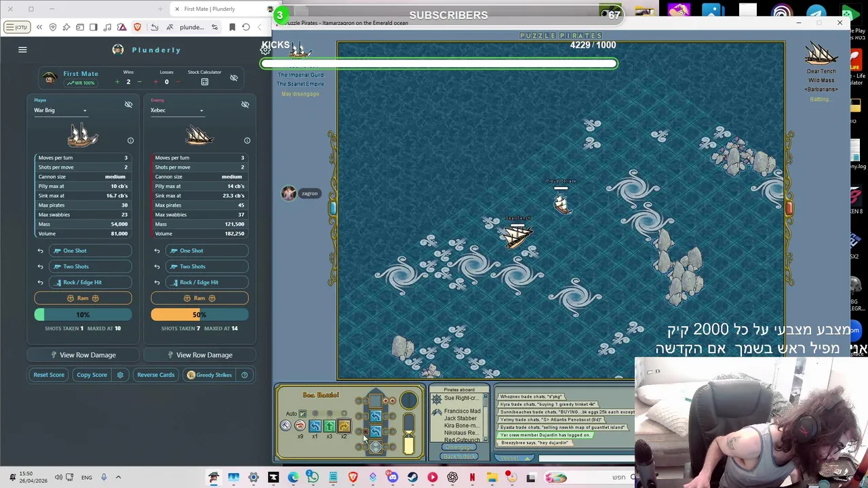Undo One Shot on the enemy card

point(157,251)
